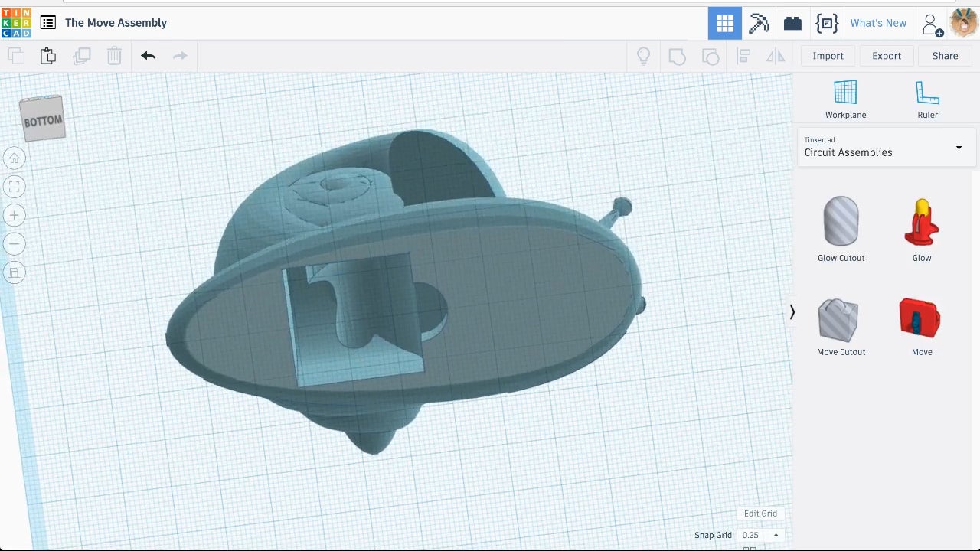This screenshot has height=551, width=980.
Task: Click the undo arrow
Action: coord(148,56)
